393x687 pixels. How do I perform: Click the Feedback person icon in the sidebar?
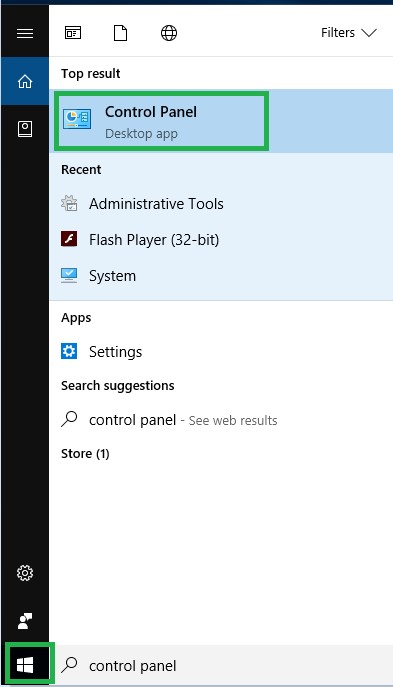click(x=25, y=621)
